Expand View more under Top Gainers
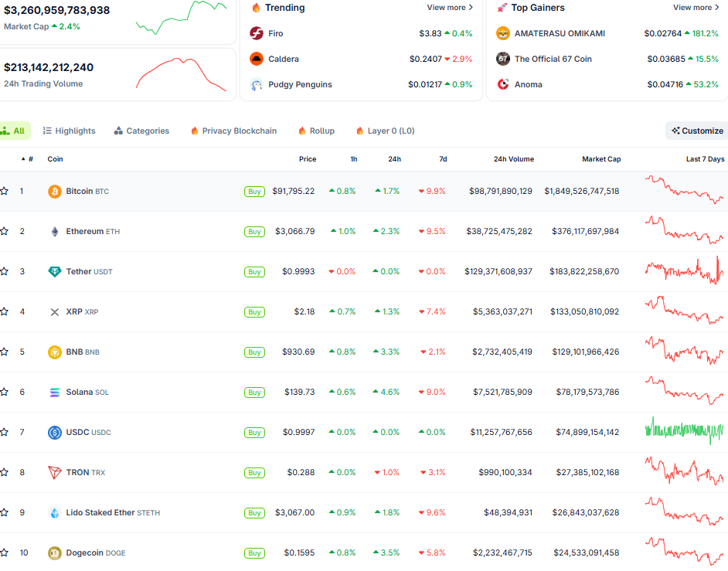This screenshot has width=728, height=571. [694, 7]
